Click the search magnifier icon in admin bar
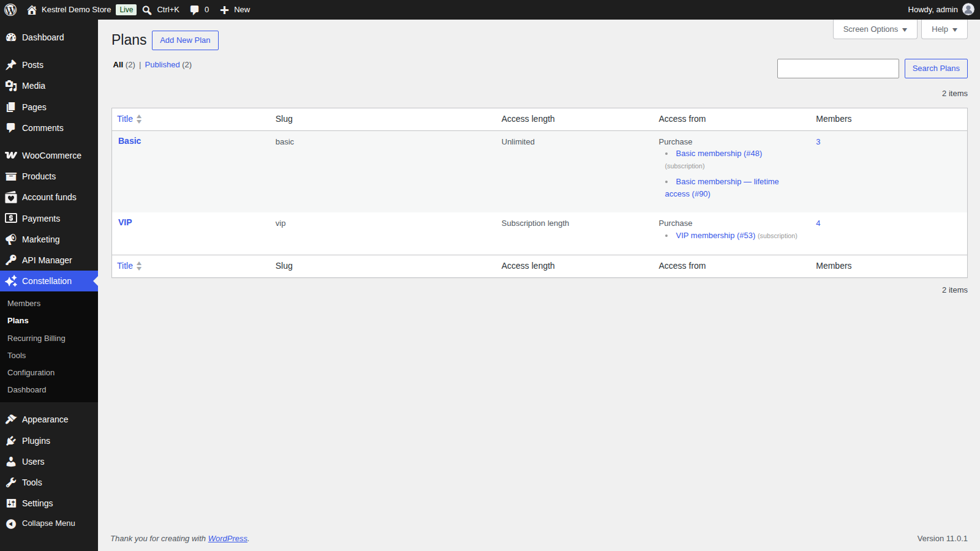The height and width of the screenshot is (551, 980). point(147,10)
